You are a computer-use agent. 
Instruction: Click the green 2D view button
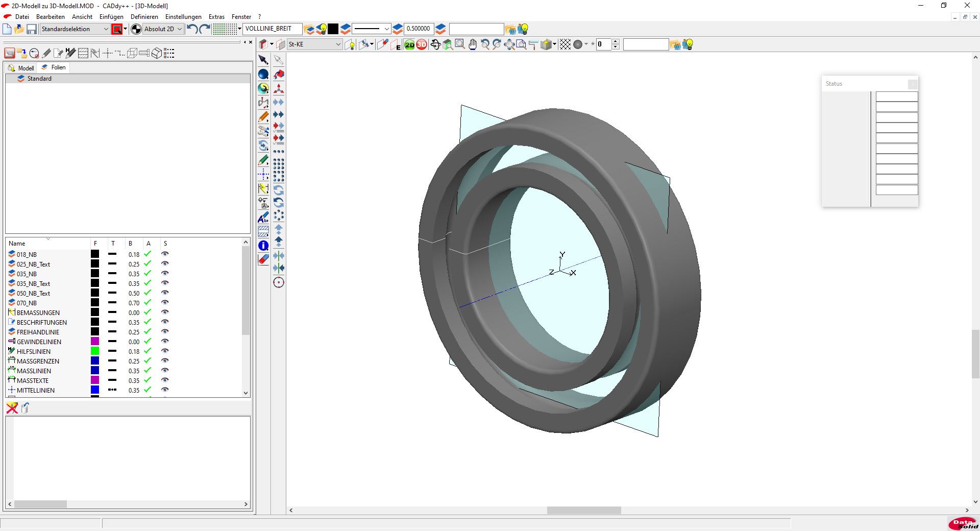coord(409,45)
